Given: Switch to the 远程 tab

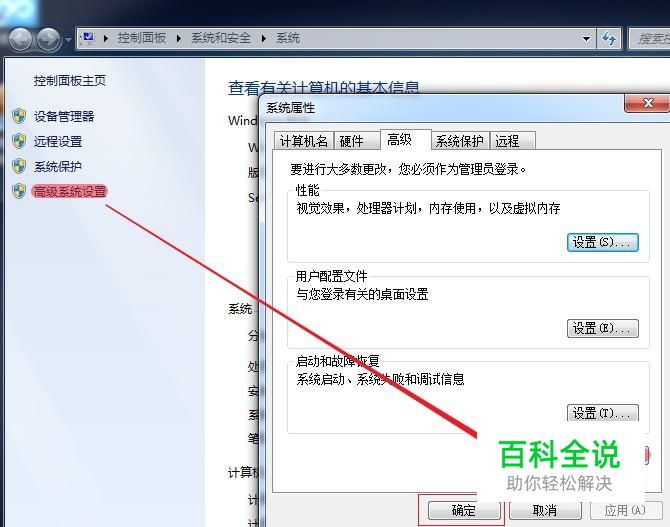Looking at the screenshot, I should click(x=512, y=141).
